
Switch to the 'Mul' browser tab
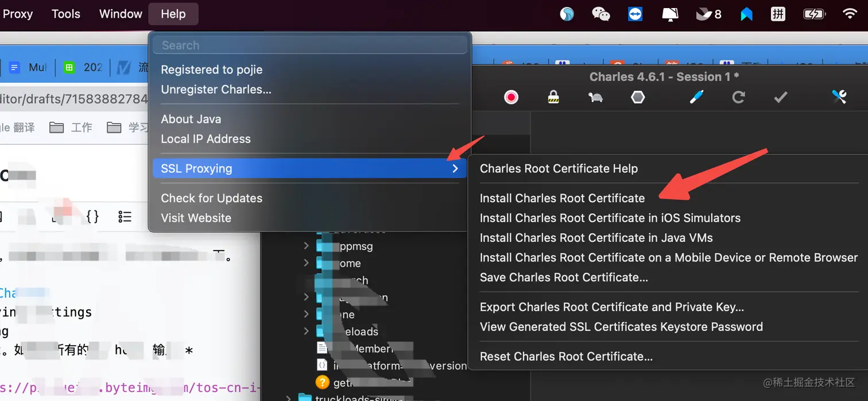click(x=29, y=67)
